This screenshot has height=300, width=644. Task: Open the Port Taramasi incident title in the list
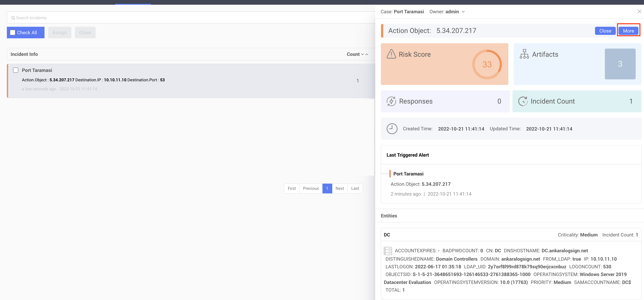(x=37, y=70)
